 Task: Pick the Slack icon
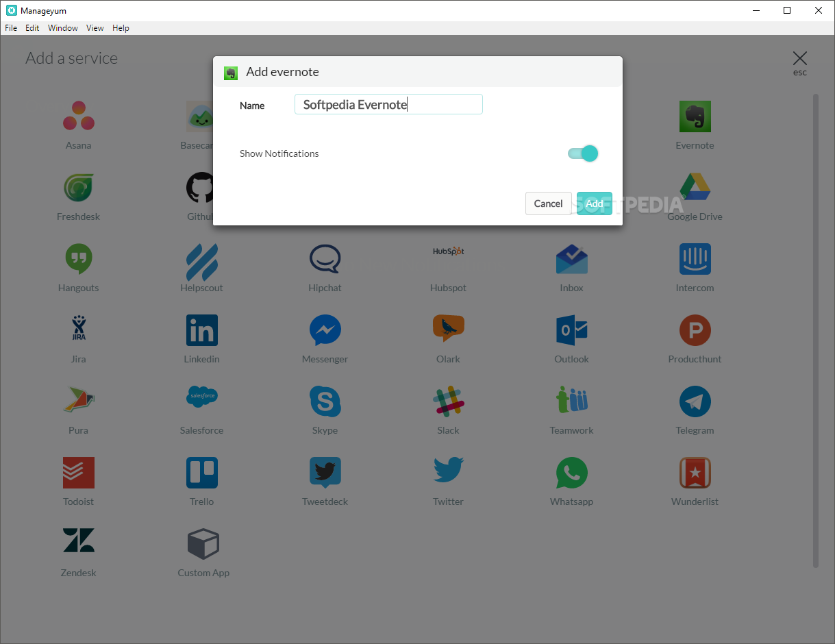pyautogui.click(x=449, y=401)
